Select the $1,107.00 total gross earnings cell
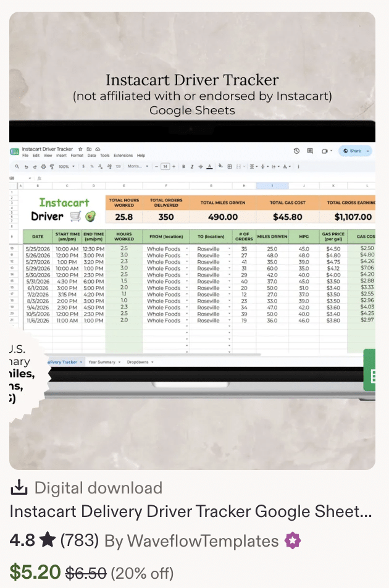 click(x=348, y=217)
